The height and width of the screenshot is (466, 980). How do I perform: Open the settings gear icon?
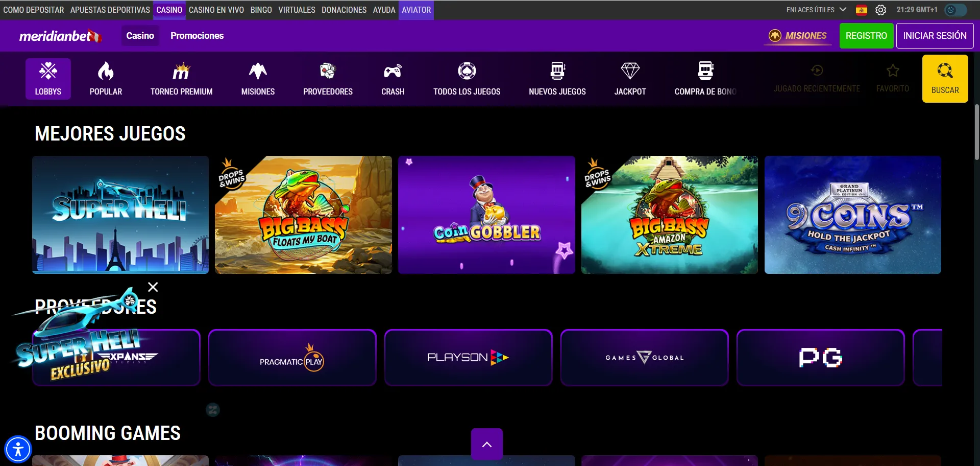click(880, 10)
